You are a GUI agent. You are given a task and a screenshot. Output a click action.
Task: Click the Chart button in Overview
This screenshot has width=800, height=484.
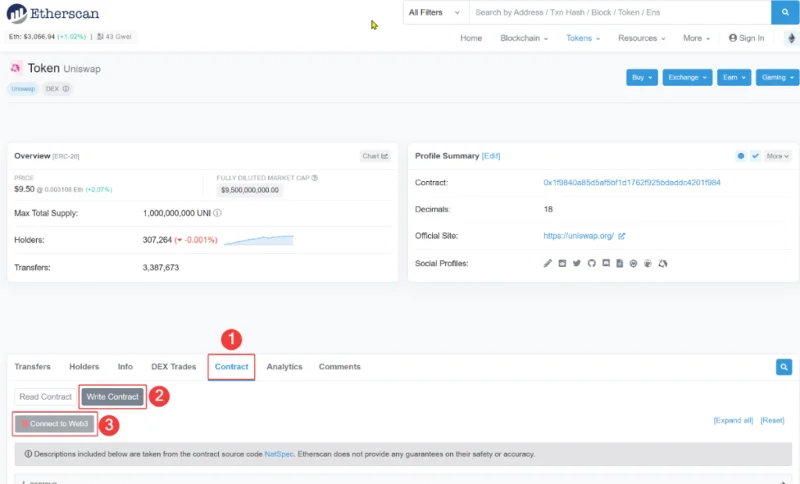375,156
